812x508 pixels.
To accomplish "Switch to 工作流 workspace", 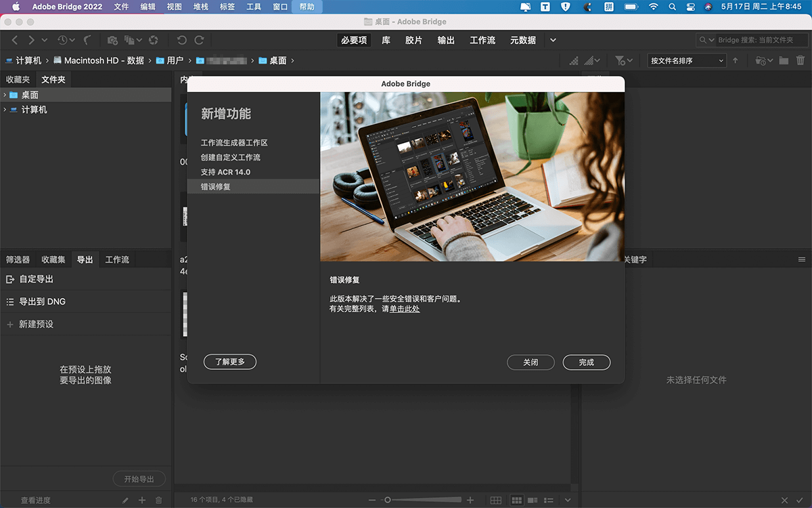I will pos(482,41).
